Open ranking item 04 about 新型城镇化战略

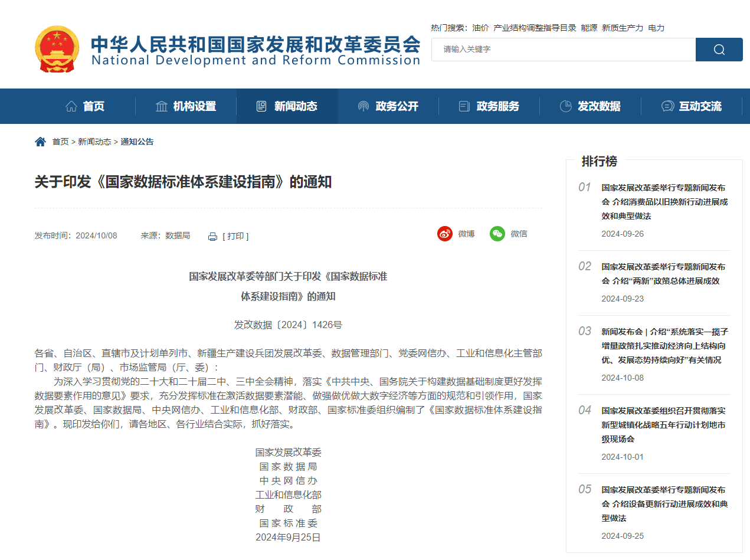[664, 425]
